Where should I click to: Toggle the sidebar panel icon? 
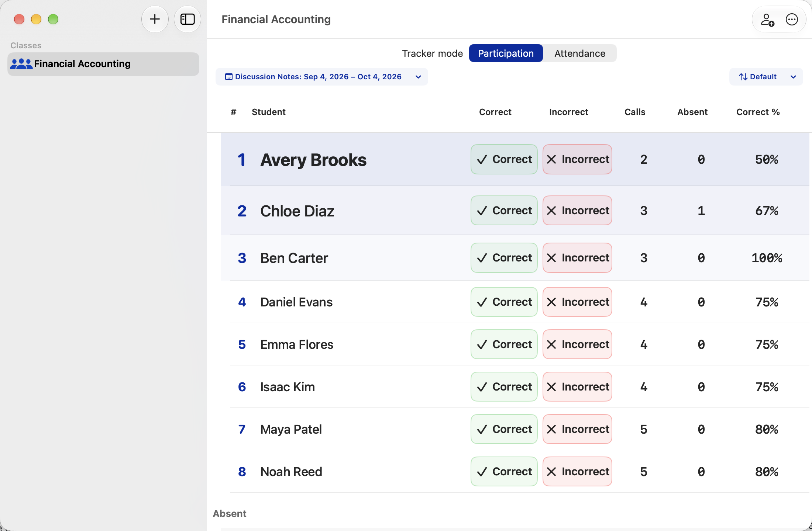click(187, 19)
